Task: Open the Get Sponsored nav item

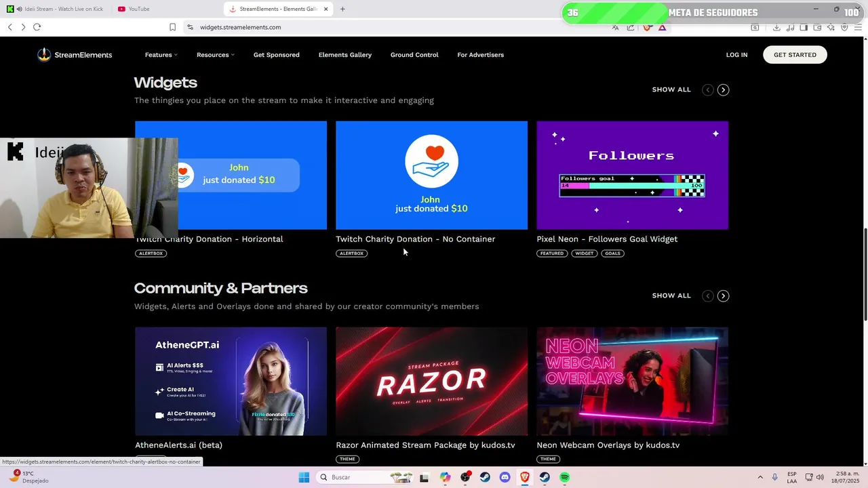Action: [276, 55]
